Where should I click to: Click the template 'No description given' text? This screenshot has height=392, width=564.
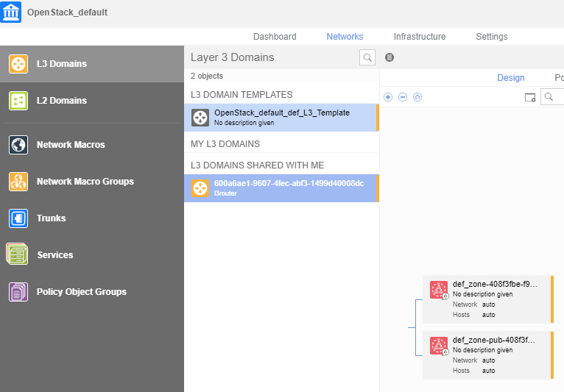[x=244, y=123]
